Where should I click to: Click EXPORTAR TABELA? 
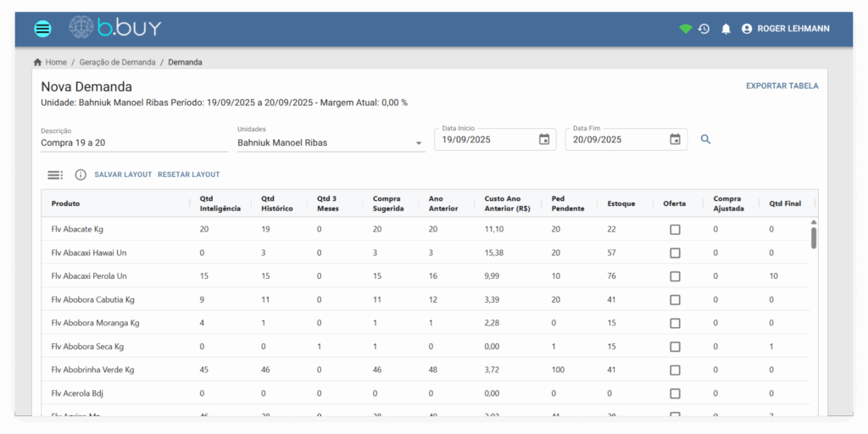tap(782, 86)
